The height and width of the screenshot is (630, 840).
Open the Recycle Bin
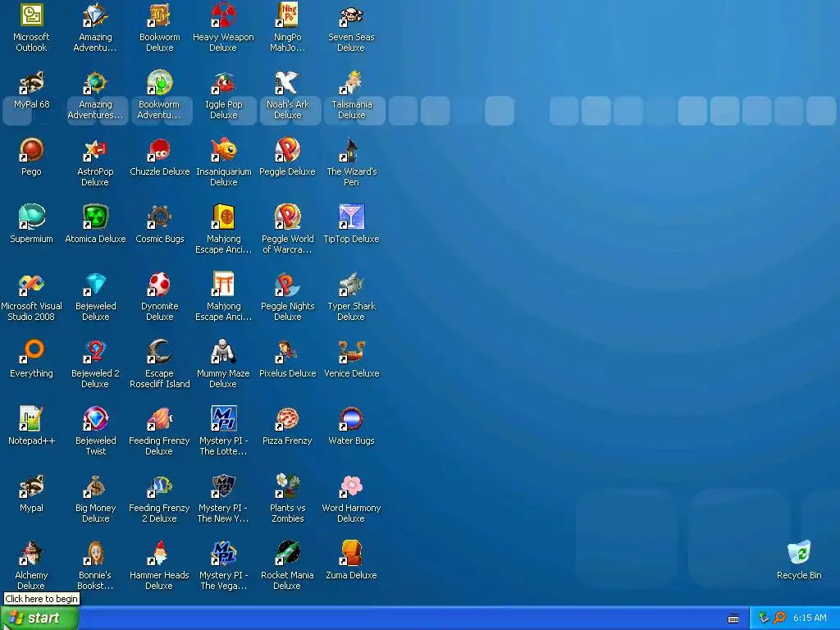(799, 553)
